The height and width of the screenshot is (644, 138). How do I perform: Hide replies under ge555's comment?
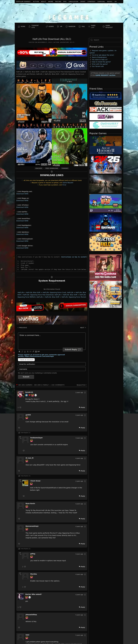pos(24,433)
